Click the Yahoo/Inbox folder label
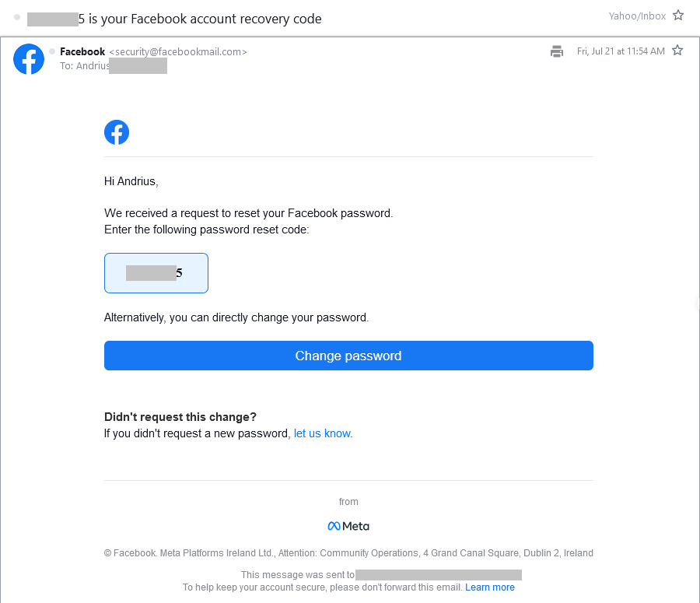Viewport: 700px width, 603px height. tap(637, 16)
